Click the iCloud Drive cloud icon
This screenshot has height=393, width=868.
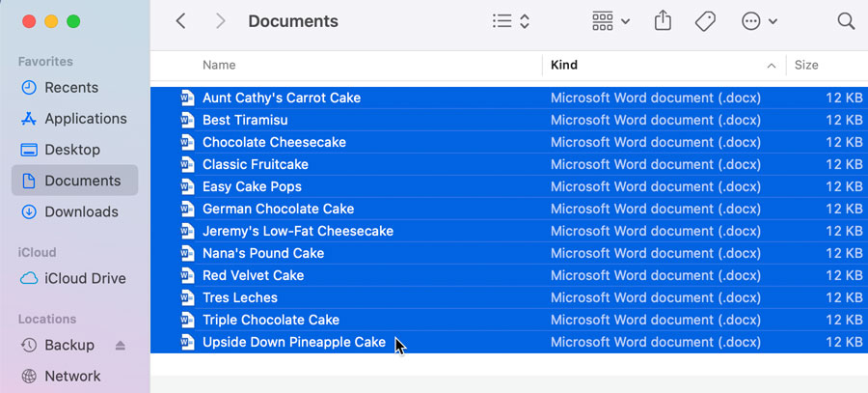29,278
